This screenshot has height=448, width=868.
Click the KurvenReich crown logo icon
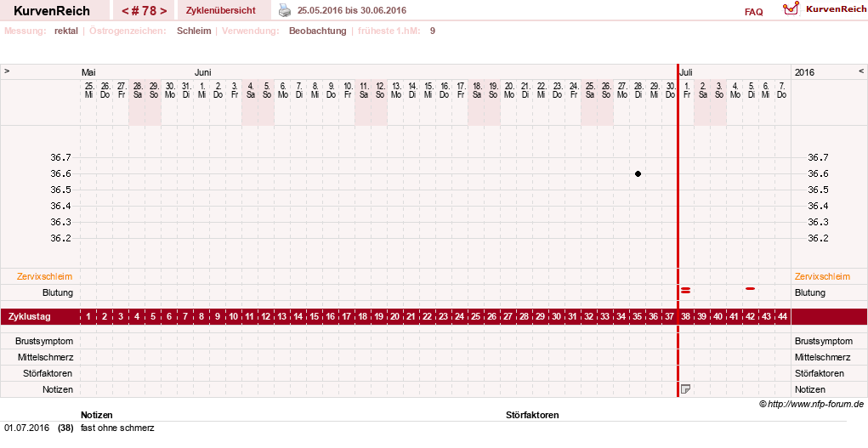(791, 9)
